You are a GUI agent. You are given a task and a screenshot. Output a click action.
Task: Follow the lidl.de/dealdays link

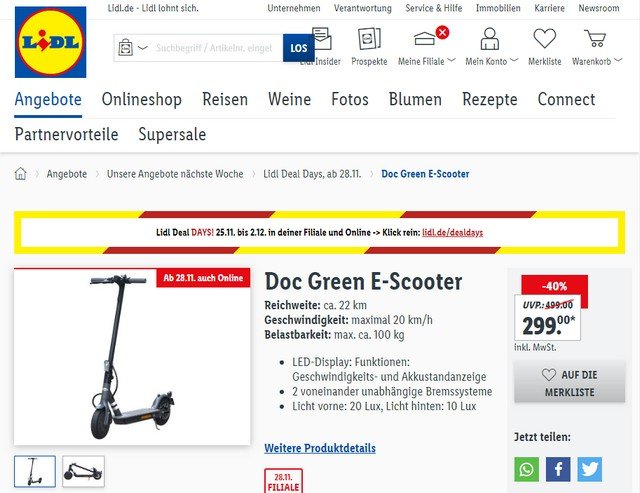452,233
